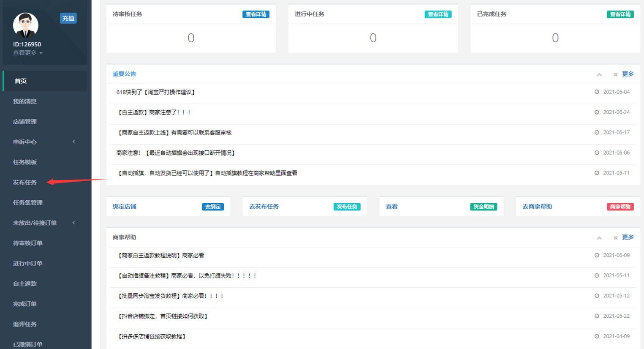Close the 重要公告 panel with X icon

tap(615, 75)
